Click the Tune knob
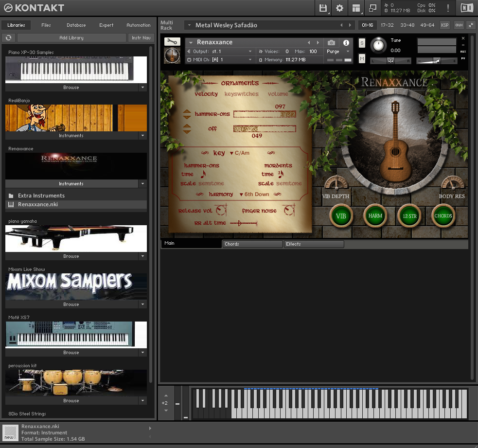478x448 pixels. 378,45
